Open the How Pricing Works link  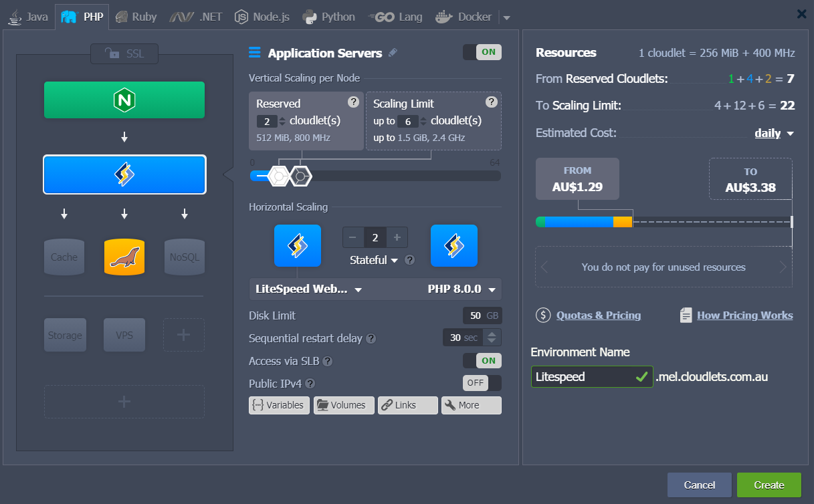pos(745,316)
